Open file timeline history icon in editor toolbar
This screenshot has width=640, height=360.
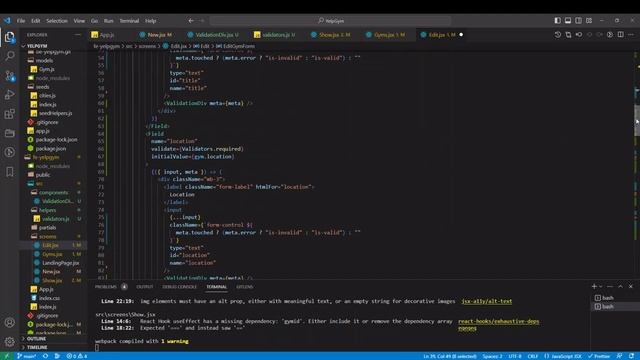tap(558, 35)
